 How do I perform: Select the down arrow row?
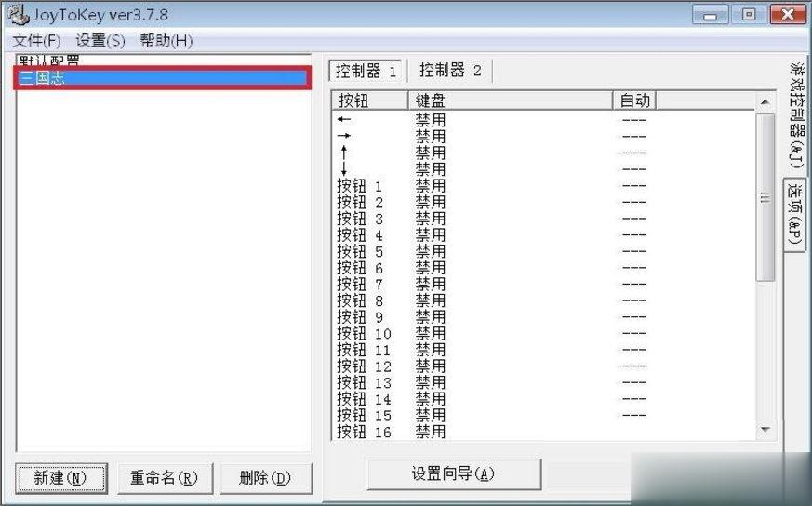pyautogui.click(x=542, y=169)
